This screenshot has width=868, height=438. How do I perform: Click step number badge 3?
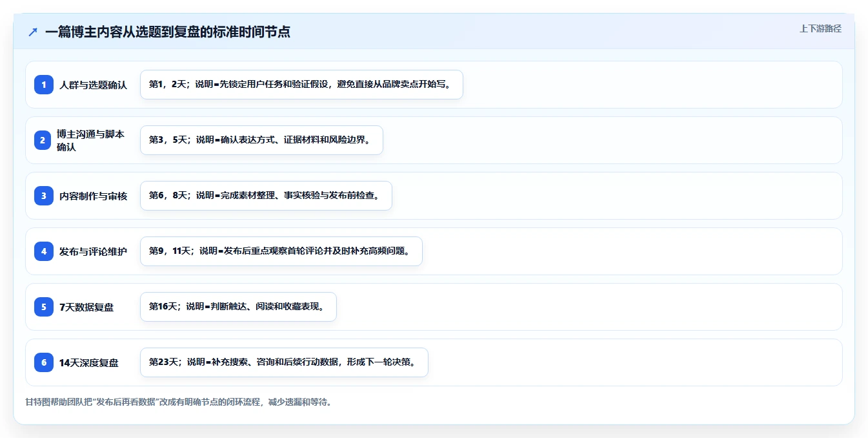point(44,196)
